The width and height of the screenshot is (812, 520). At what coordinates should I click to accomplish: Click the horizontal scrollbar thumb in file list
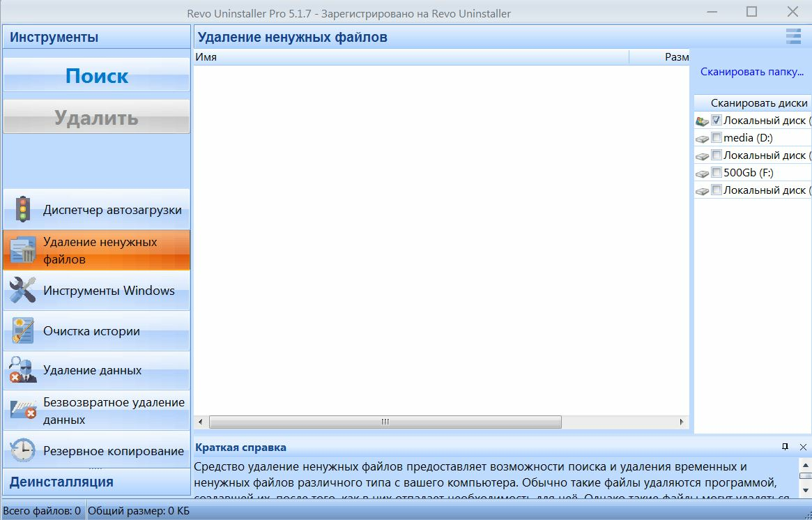coord(385,422)
